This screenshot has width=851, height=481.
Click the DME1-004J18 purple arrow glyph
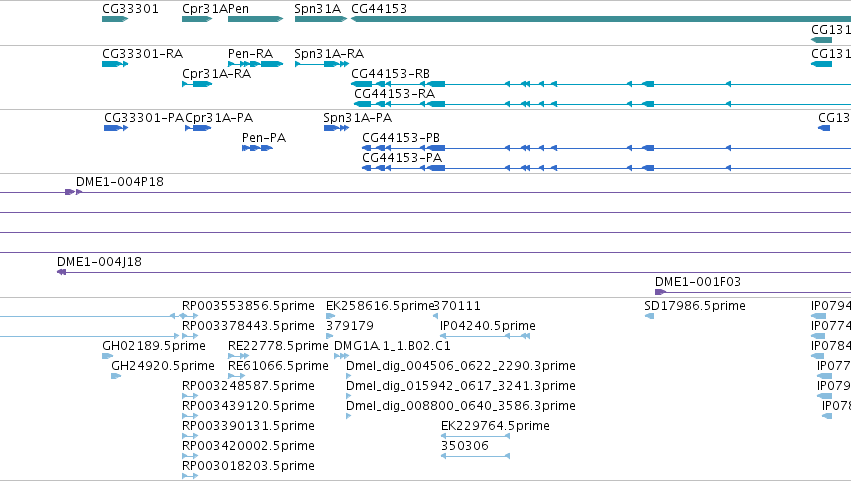pos(61,272)
